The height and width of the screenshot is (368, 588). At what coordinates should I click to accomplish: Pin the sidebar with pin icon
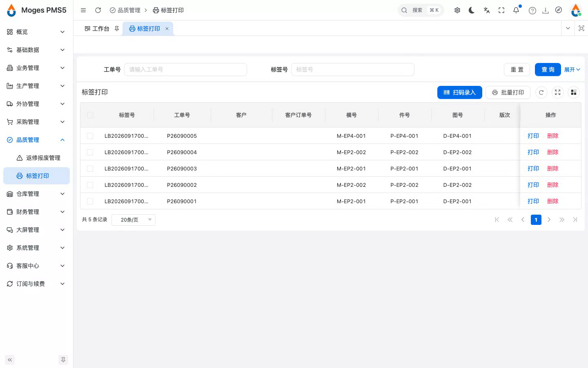[x=63, y=360]
